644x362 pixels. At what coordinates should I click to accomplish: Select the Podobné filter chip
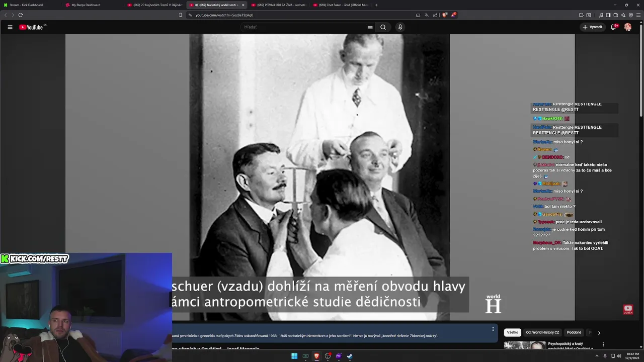click(x=574, y=332)
